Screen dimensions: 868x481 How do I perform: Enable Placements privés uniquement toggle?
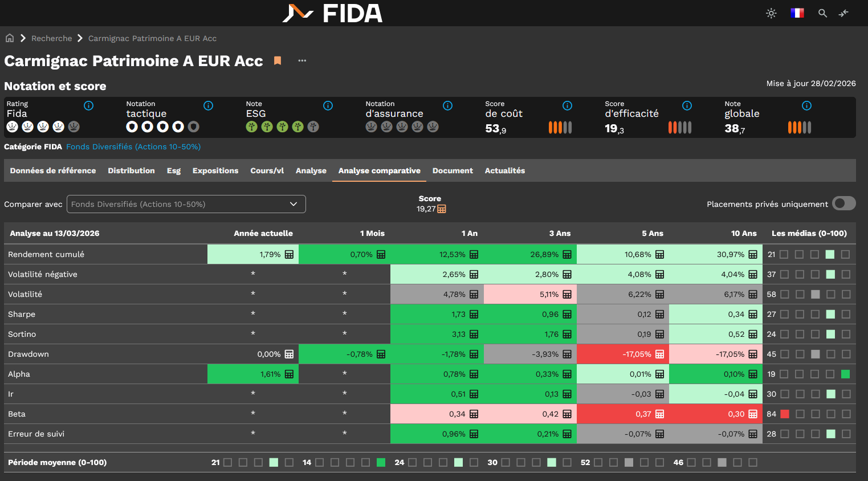click(x=843, y=203)
